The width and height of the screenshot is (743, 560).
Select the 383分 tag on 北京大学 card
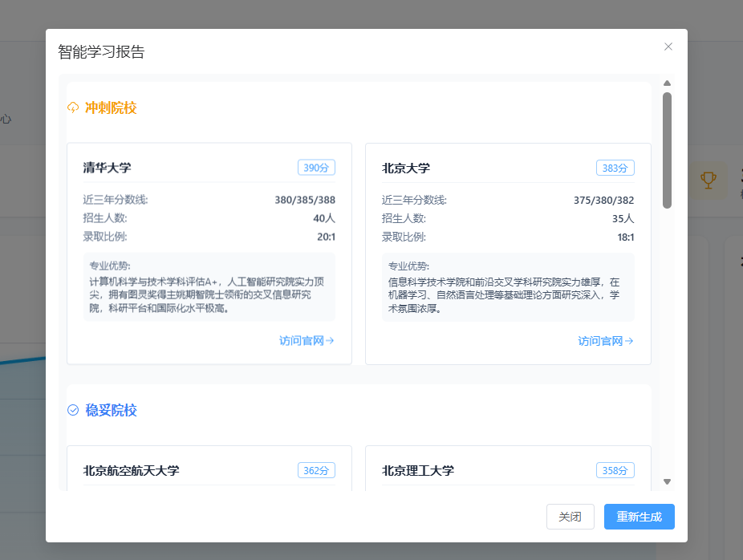[x=615, y=168]
